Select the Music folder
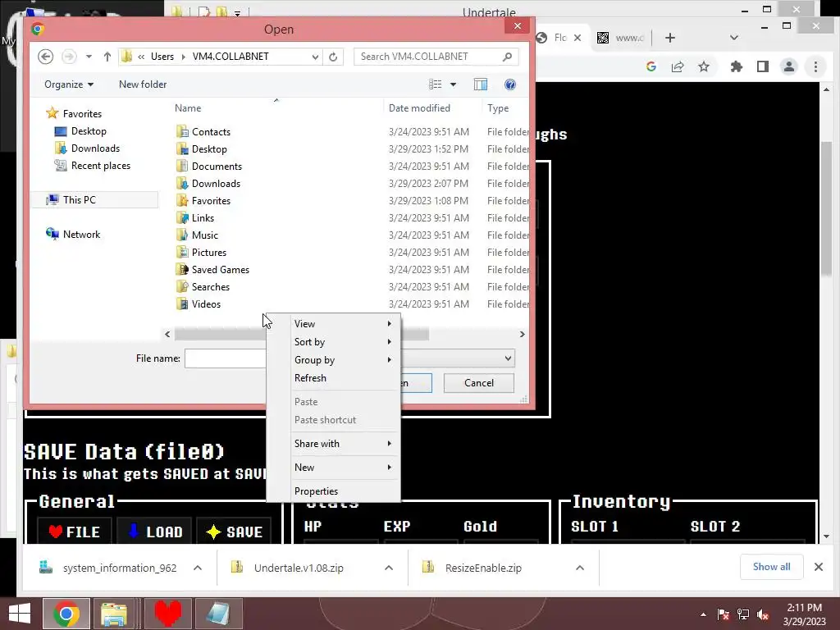Viewport: 840px width, 630px height. coord(204,235)
